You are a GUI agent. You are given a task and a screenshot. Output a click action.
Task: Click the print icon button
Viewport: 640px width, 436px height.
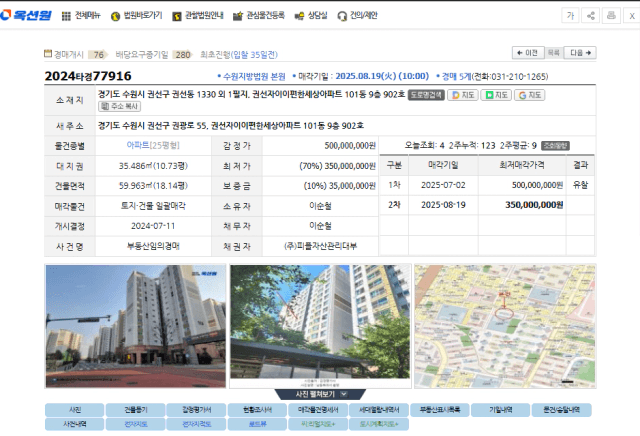click(x=611, y=16)
